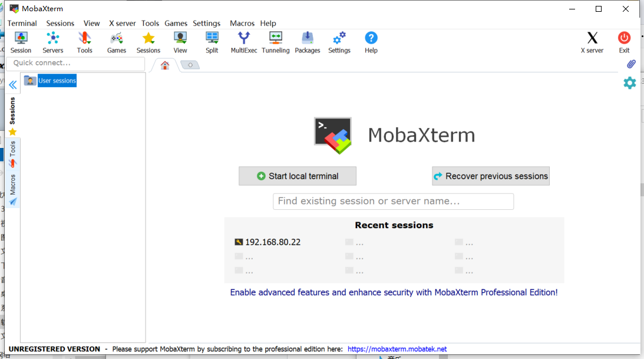Click the MobaXterm logo image

[x=333, y=136]
